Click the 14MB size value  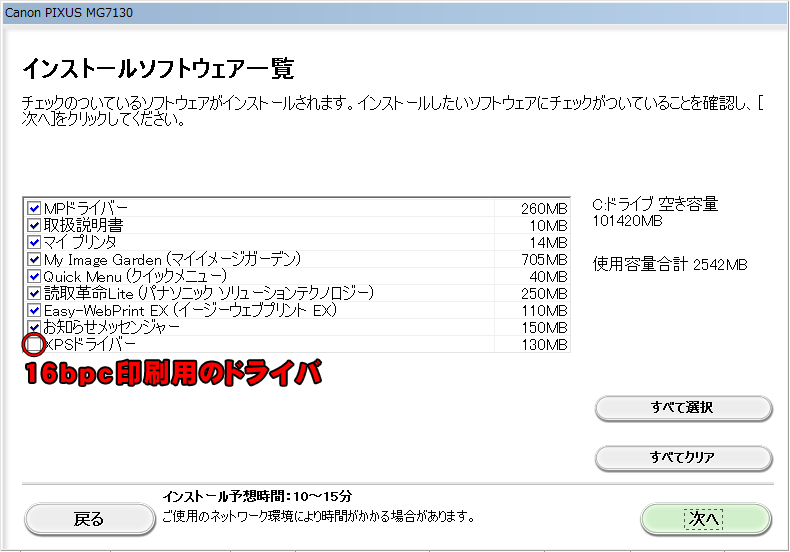[x=548, y=243]
